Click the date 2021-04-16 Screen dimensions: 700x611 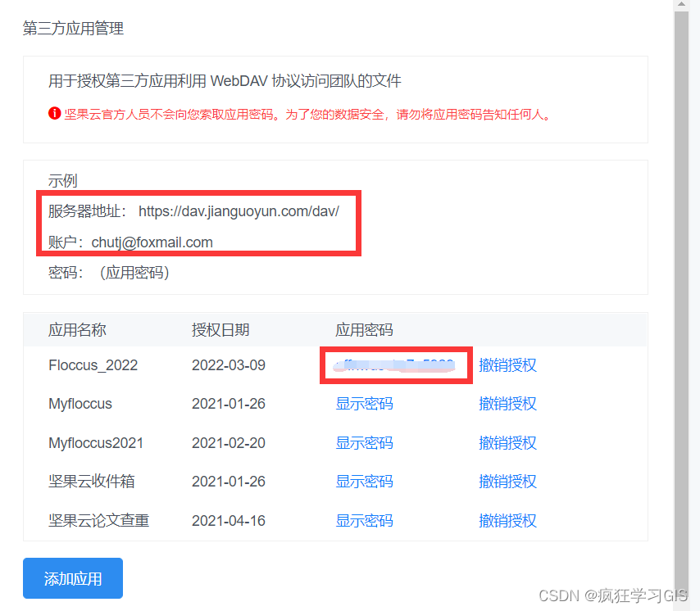pos(229,521)
